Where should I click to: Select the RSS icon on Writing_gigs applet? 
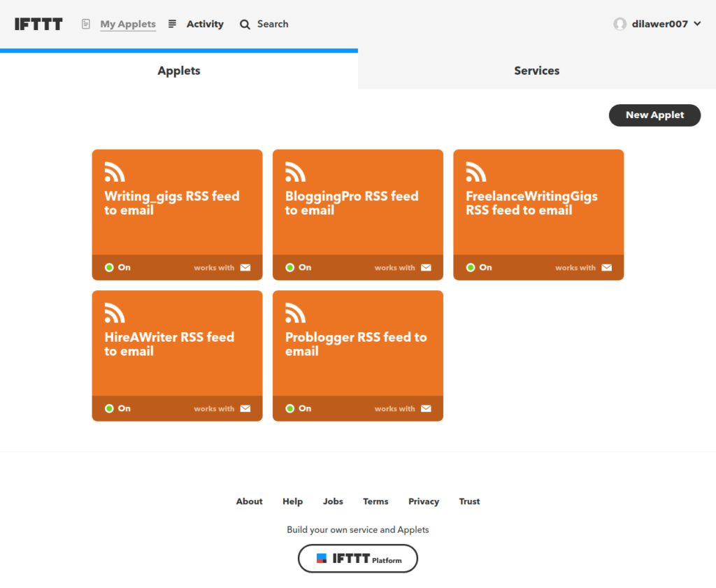(x=114, y=171)
